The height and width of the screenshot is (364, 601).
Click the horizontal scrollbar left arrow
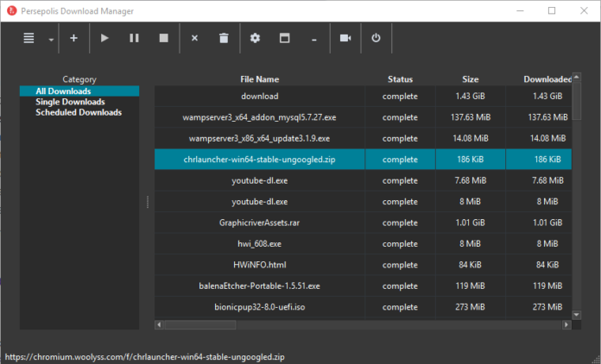coord(160,325)
